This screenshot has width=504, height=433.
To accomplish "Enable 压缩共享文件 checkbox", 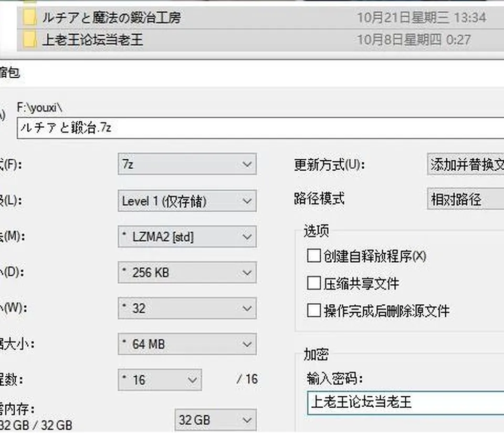I will [314, 283].
